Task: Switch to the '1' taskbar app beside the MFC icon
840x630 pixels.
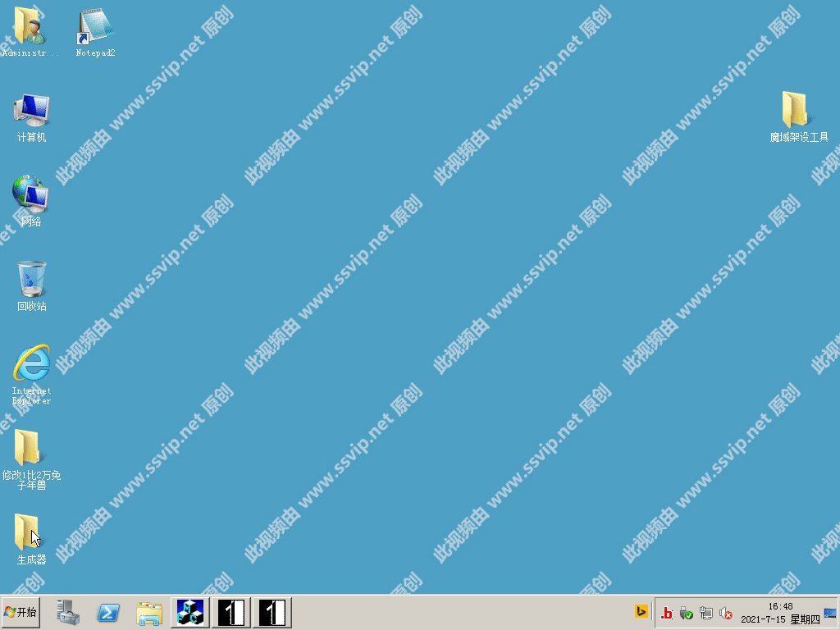Action: click(231, 612)
